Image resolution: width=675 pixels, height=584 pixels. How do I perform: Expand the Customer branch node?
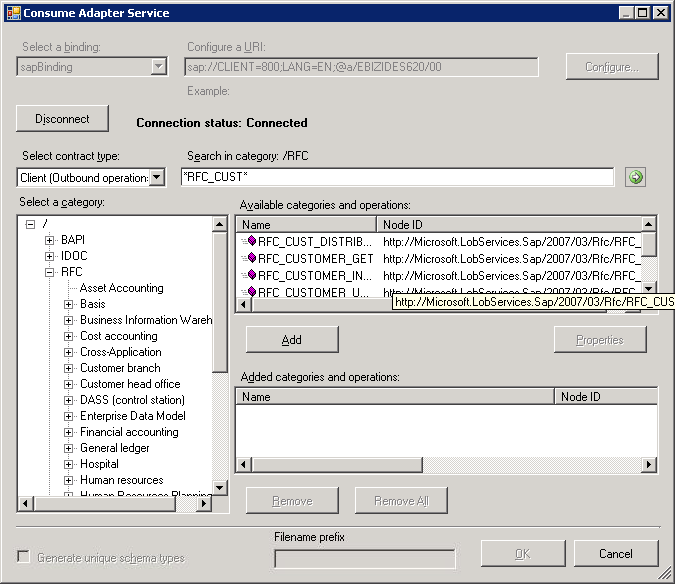[x=68, y=368]
